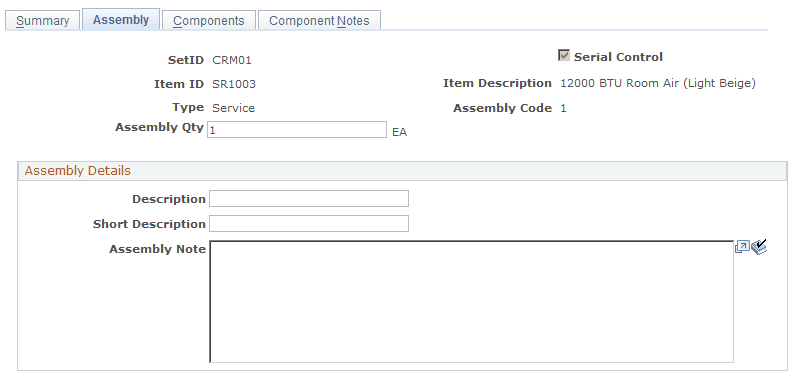The width and height of the screenshot is (799, 381).
Task: Open the Components tab
Action: pyautogui.click(x=208, y=20)
